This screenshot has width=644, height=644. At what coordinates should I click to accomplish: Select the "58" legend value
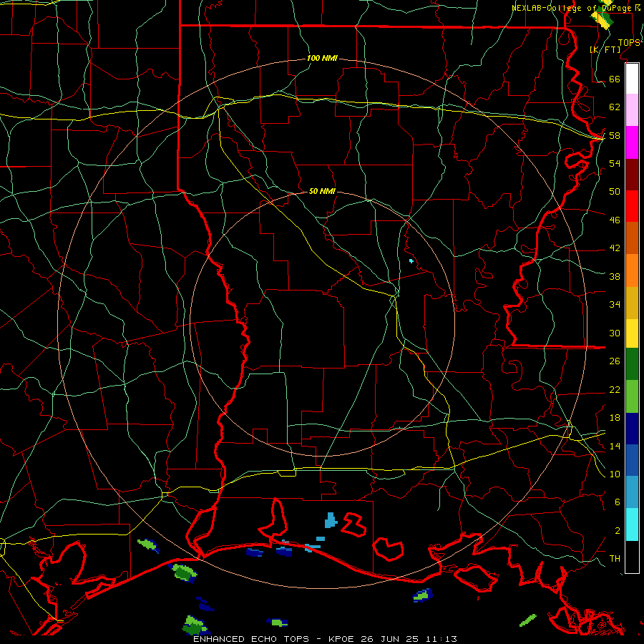(615, 135)
